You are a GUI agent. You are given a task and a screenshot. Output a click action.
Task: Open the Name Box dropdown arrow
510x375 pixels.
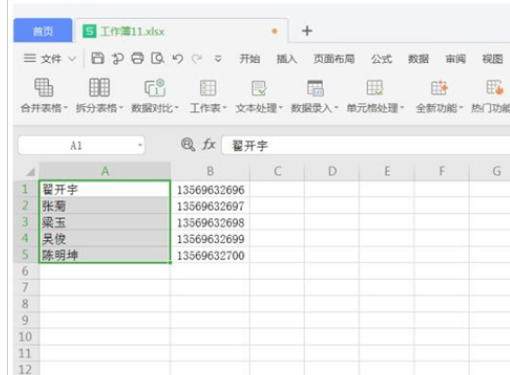pos(140,145)
